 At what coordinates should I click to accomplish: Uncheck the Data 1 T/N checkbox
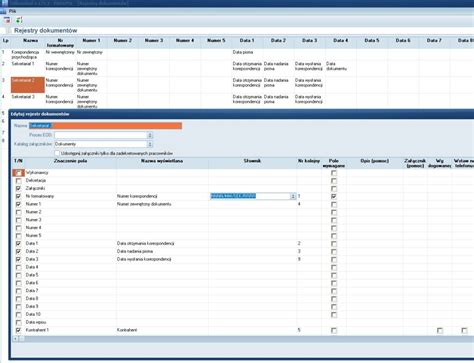click(x=18, y=244)
